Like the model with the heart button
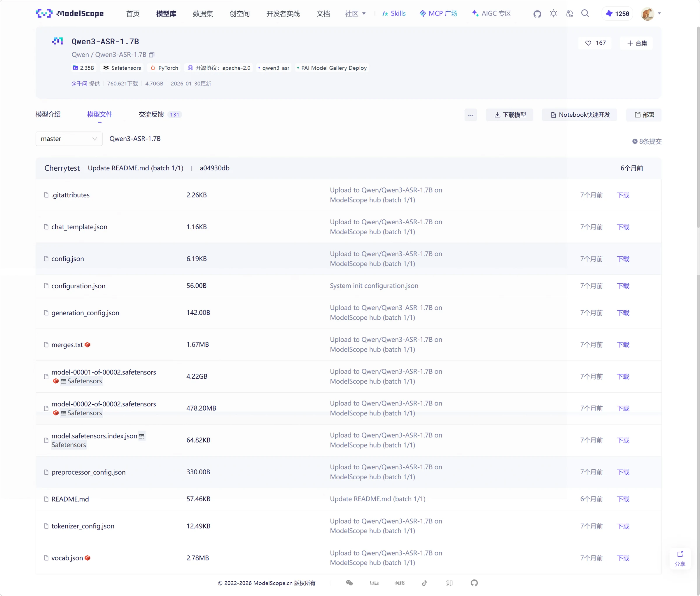This screenshot has width=700, height=596. pos(595,43)
